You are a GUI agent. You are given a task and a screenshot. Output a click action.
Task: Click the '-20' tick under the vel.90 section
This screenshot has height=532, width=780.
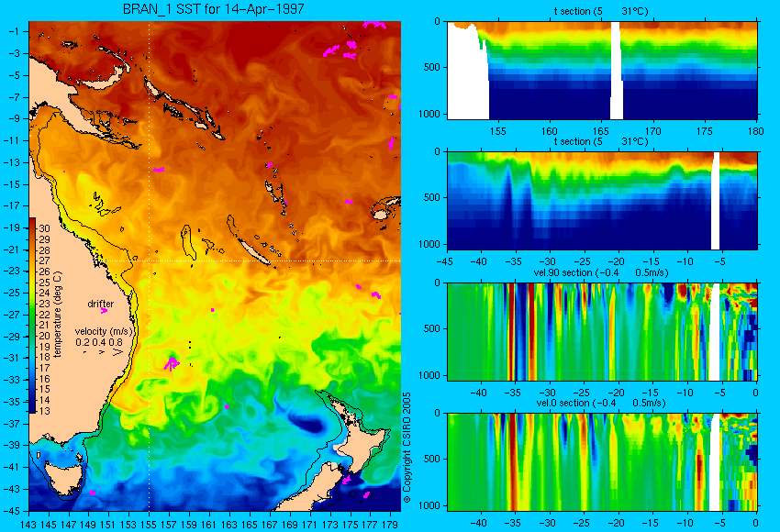click(617, 393)
